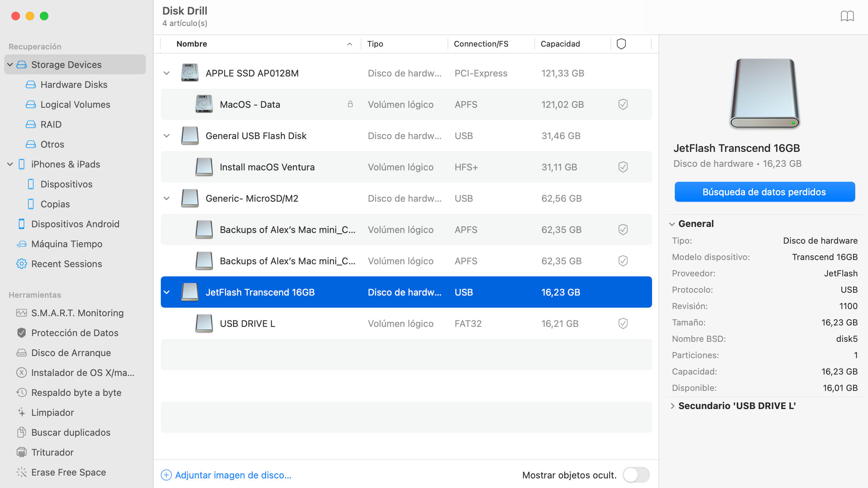Image resolution: width=868 pixels, height=488 pixels.
Task: Click the FAT32 filesystem cell
Action: coord(468,323)
